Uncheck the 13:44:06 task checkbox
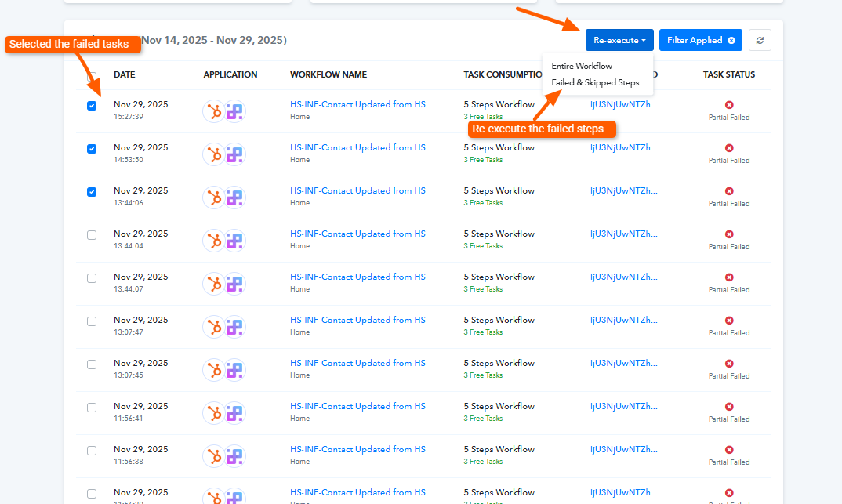 pyautogui.click(x=92, y=192)
